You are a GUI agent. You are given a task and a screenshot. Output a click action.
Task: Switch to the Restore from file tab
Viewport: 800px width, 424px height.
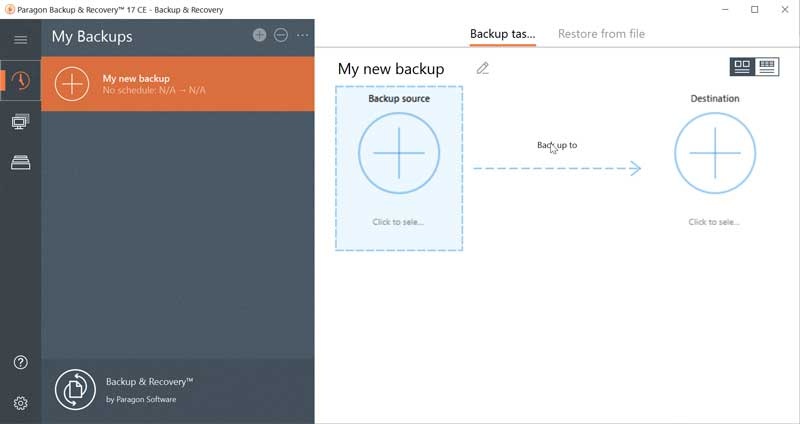(602, 34)
